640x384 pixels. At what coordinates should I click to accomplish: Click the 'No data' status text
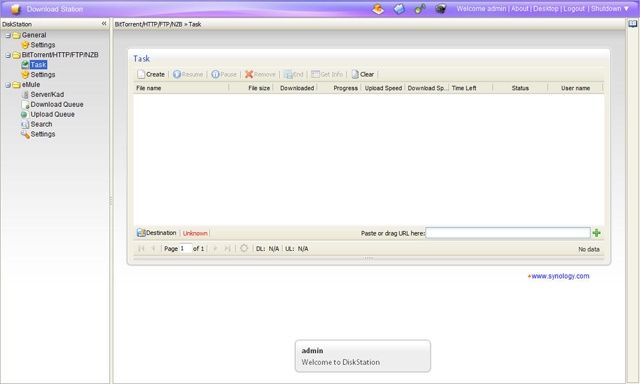pos(589,249)
